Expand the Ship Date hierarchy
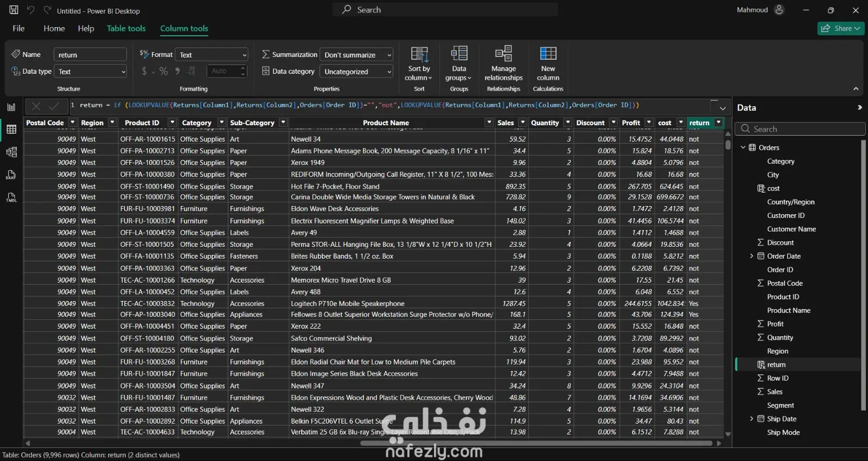The height and width of the screenshot is (461, 868). [x=751, y=419]
